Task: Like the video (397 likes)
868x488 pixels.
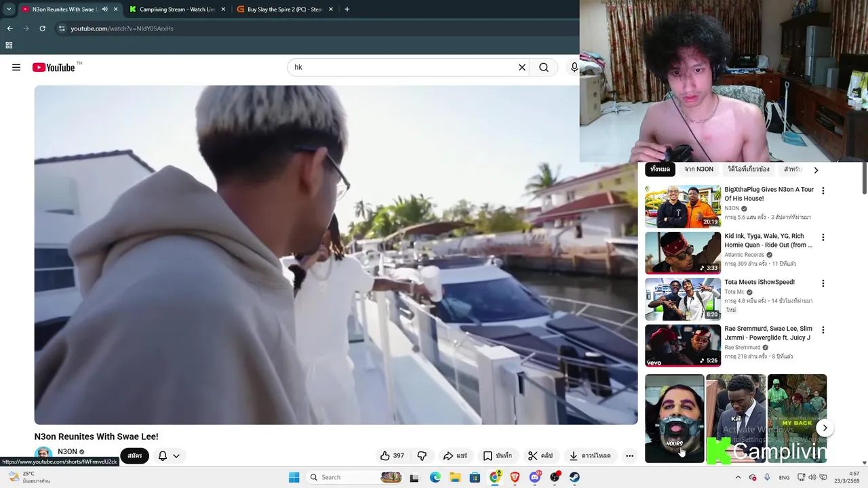Action: click(x=392, y=455)
